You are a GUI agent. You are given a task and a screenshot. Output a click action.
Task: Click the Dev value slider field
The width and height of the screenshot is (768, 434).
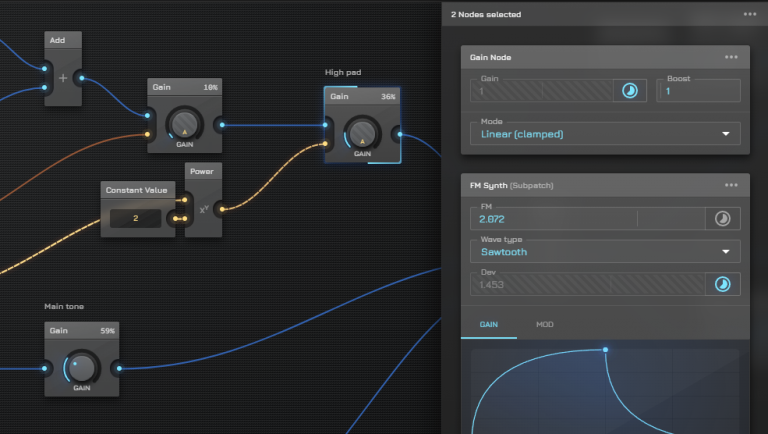[588, 285]
